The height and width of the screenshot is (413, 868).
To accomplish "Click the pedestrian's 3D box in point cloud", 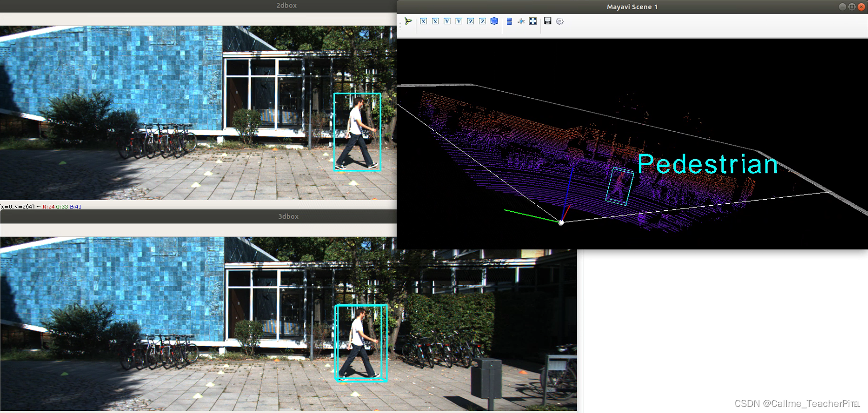I will tap(620, 186).
